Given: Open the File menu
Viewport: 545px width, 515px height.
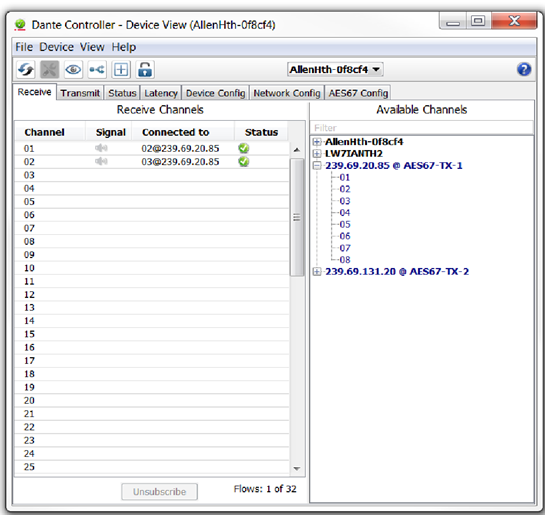Looking at the screenshot, I should [x=24, y=47].
